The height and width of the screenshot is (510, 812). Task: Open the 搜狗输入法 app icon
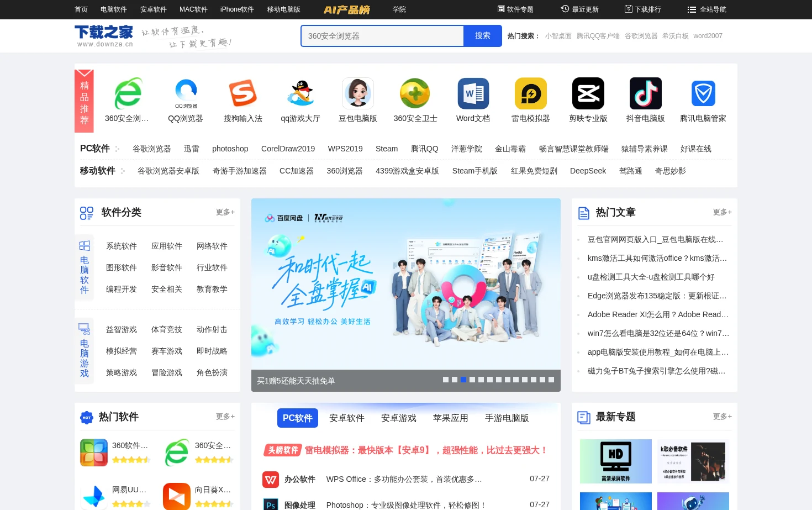(x=243, y=93)
